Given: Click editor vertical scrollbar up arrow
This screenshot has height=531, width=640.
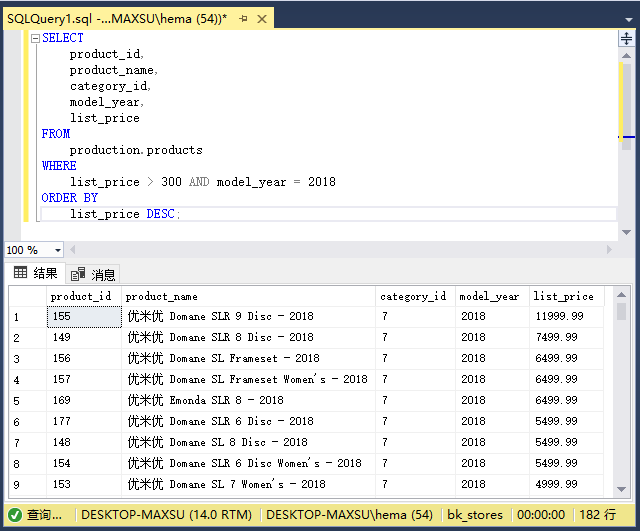Looking at the screenshot, I should [626, 56].
